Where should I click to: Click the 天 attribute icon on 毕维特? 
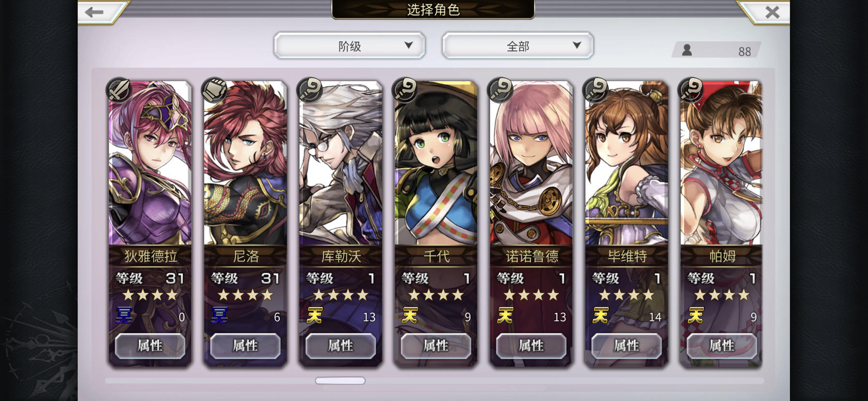click(600, 316)
